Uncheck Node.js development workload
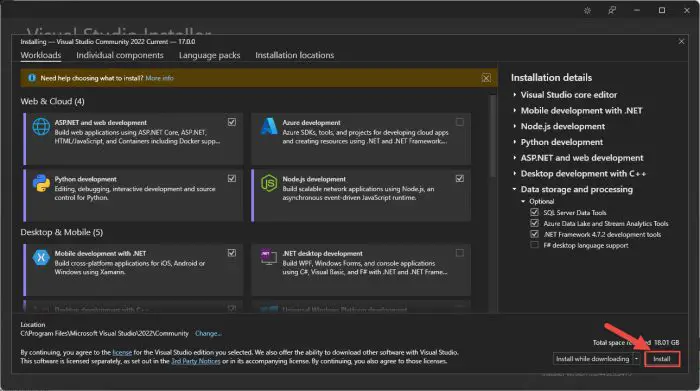Viewport: 700px width, 391px height. (459, 179)
